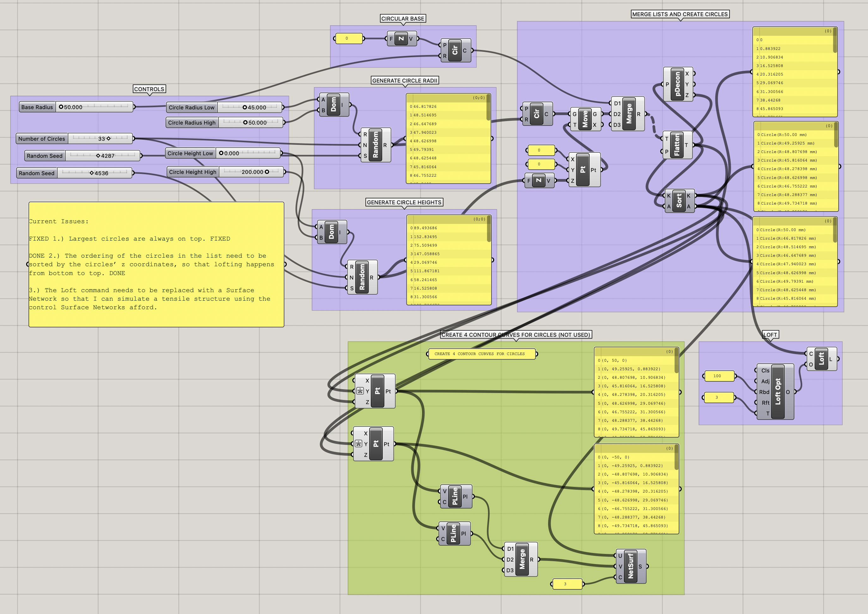Screen dimensions: 868x614
Task: Click scrollbar of Generate Circle Radii data panel
Action: coord(488,108)
